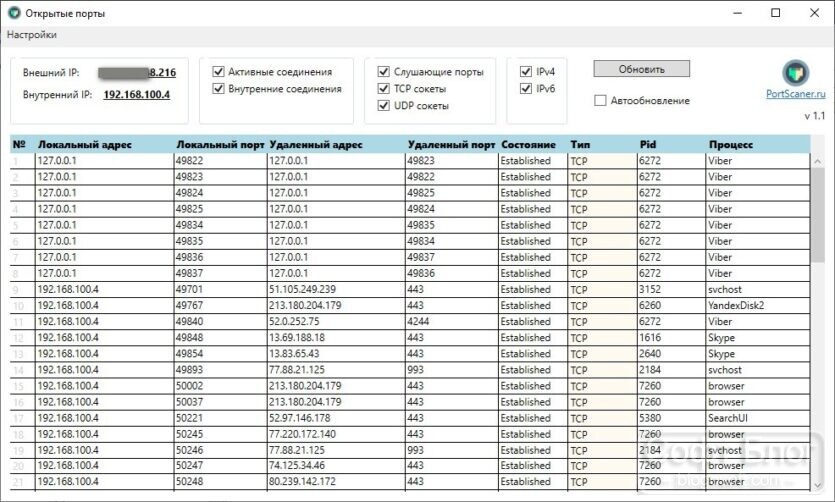835x502 pixels.
Task: Toggle Внутренние соединения checkbox
Action: [218, 88]
